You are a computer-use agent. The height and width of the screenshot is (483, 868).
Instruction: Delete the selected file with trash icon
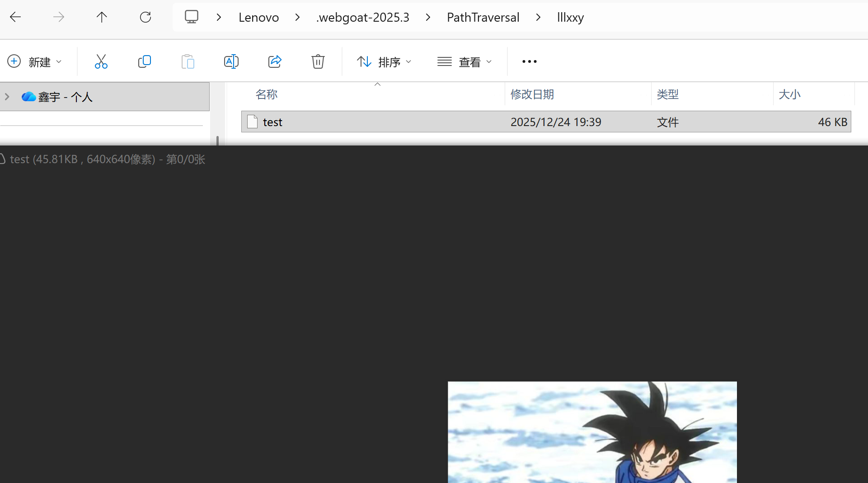click(318, 61)
